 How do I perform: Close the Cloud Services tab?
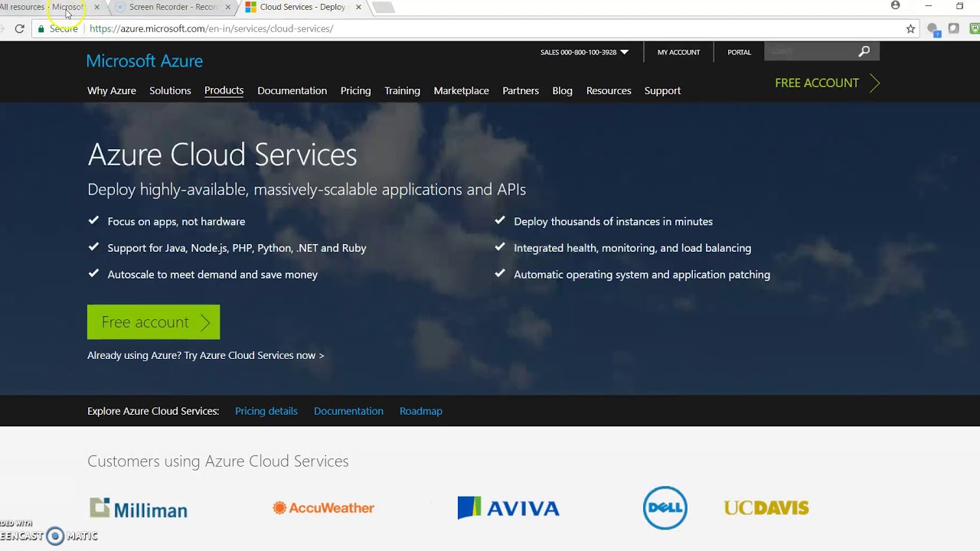pyautogui.click(x=358, y=7)
